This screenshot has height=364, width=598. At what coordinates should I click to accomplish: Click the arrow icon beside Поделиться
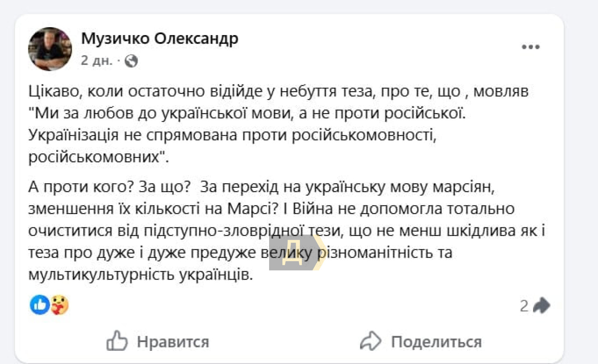click(x=370, y=341)
